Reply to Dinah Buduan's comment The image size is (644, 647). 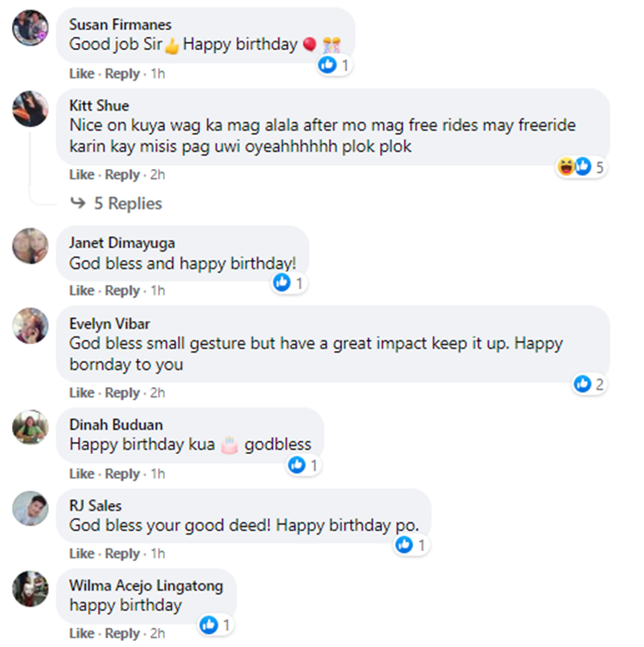122,474
